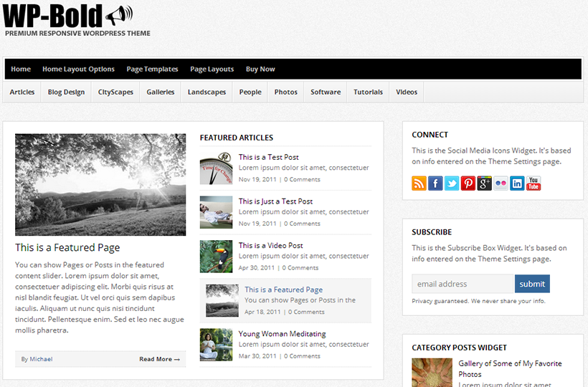Click the 'Mar 30, 2011' date text
This screenshot has width=588, height=387.
point(257,356)
